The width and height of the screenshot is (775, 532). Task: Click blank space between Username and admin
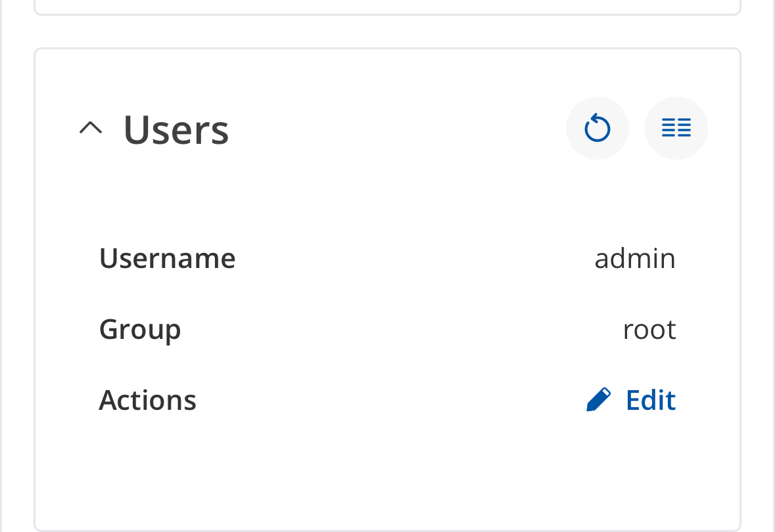414,258
